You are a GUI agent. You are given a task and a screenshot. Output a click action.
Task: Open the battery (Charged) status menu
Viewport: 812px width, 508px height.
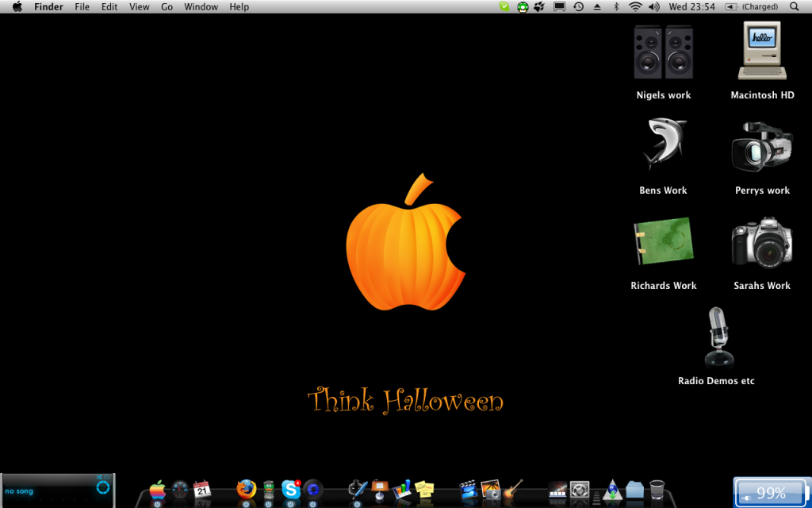click(751, 6)
